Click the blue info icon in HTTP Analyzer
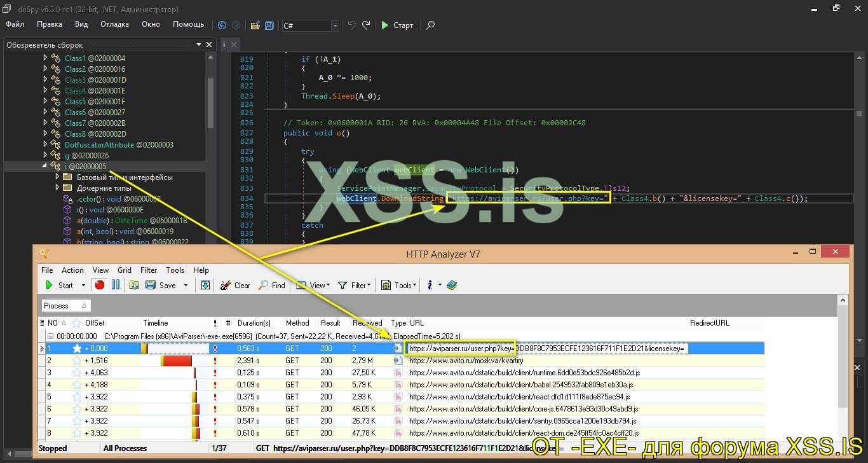Image resolution: width=868 pixels, height=463 pixels. pos(430,285)
